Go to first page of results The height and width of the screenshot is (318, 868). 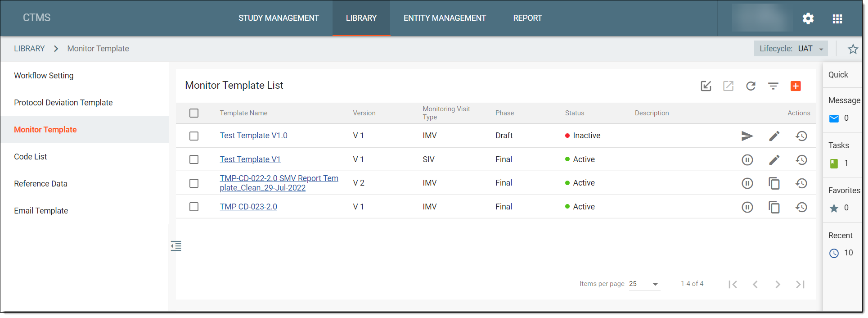coord(733,284)
